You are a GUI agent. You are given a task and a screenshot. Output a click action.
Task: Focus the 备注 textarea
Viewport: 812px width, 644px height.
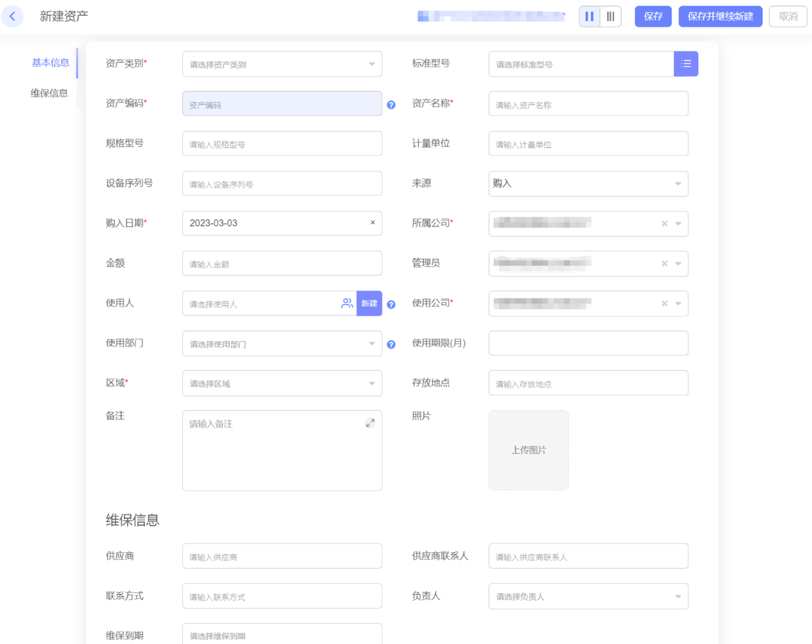coord(282,451)
